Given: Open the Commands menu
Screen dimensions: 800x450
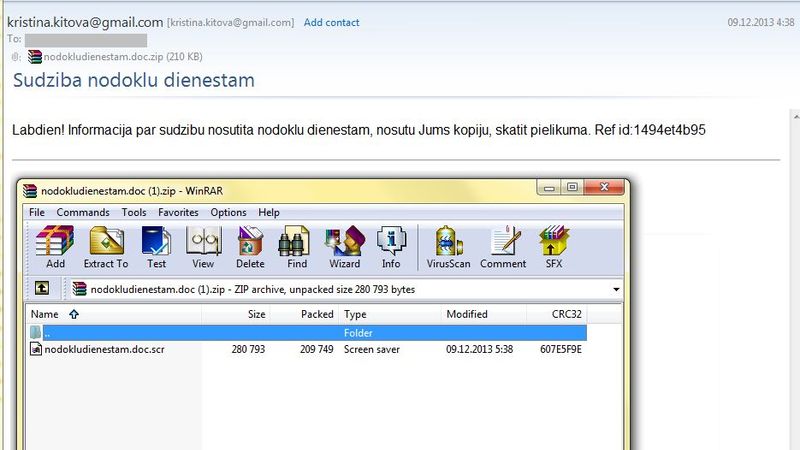Looking at the screenshot, I should [x=83, y=212].
